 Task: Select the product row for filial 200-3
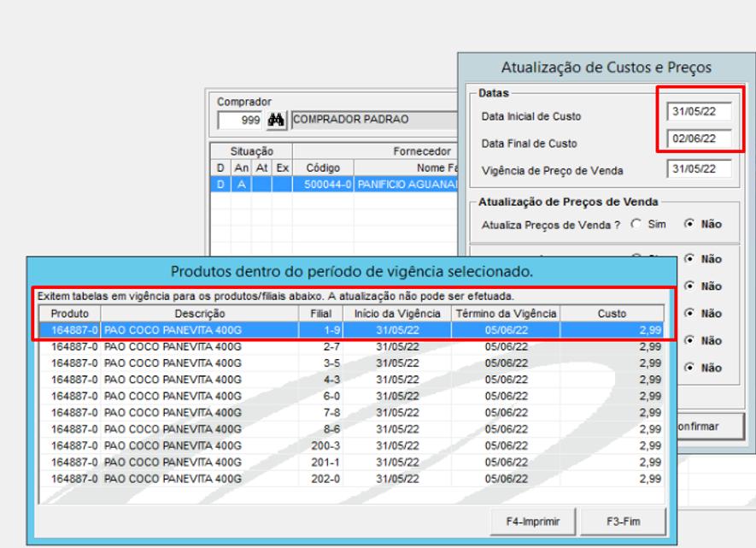coord(351,445)
